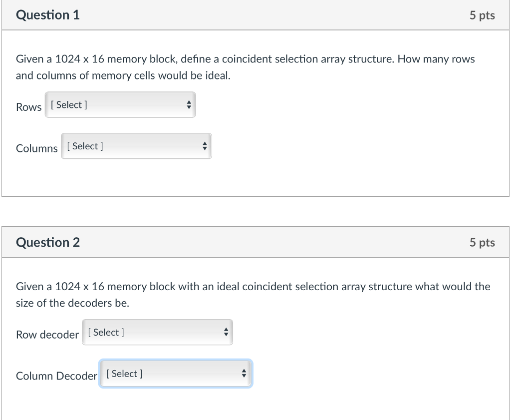This screenshot has height=420, width=511.
Task: Open the Row decoder dropdown
Action: (x=157, y=332)
